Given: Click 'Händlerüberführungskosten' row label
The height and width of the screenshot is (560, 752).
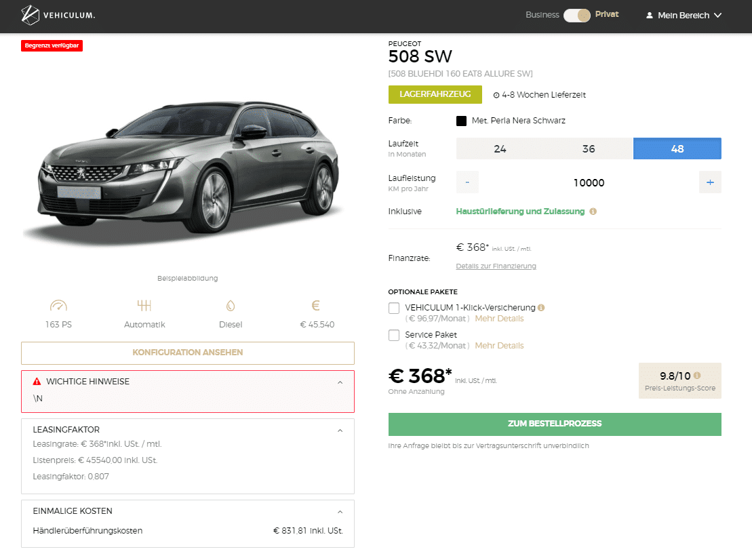Looking at the screenshot, I should (x=87, y=531).
